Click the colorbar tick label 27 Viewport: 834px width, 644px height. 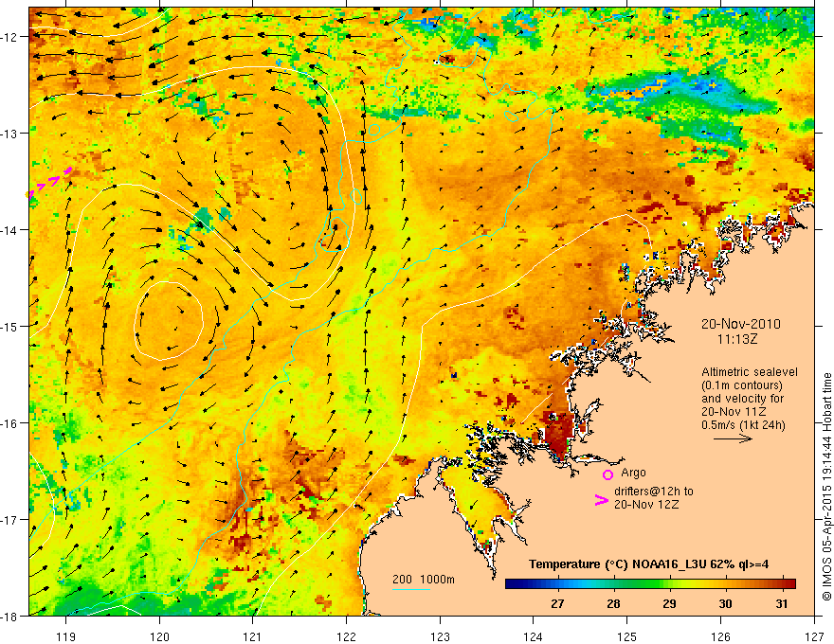point(557,603)
